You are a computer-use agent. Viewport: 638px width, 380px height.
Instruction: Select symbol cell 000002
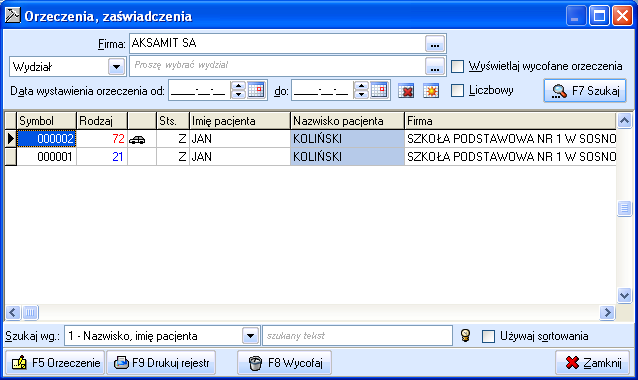(46, 139)
